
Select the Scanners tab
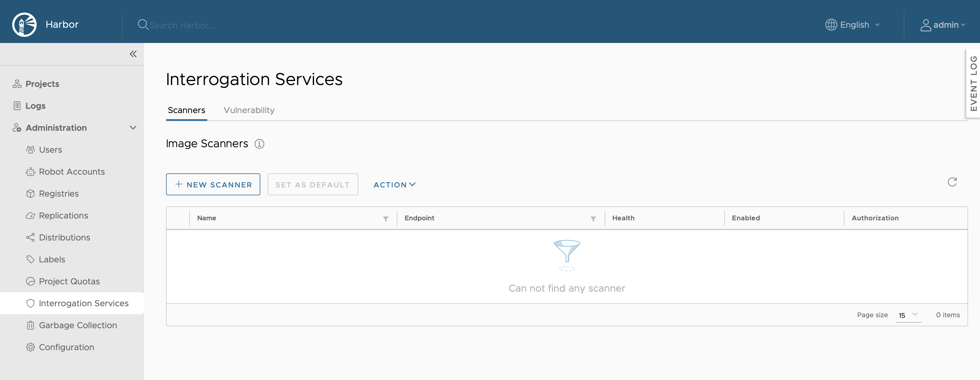(x=186, y=110)
